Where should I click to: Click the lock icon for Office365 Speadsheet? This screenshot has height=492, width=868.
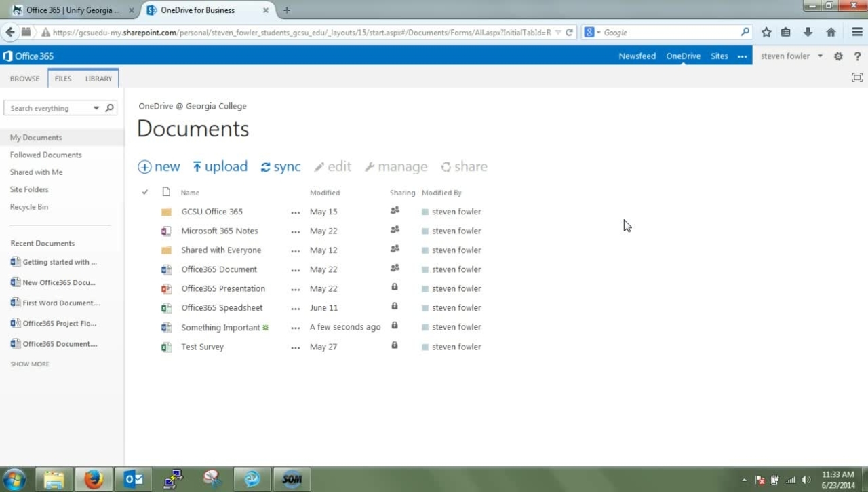(x=395, y=306)
